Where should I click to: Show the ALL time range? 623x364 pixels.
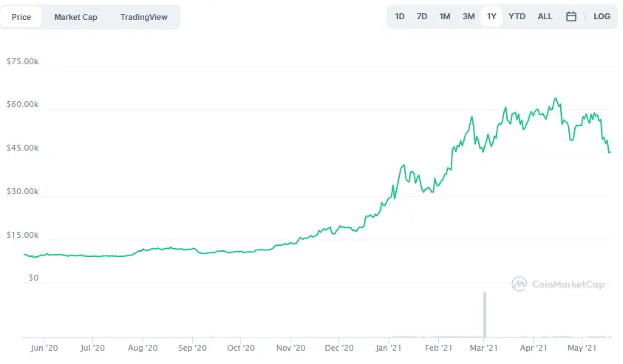click(x=545, y=17)
